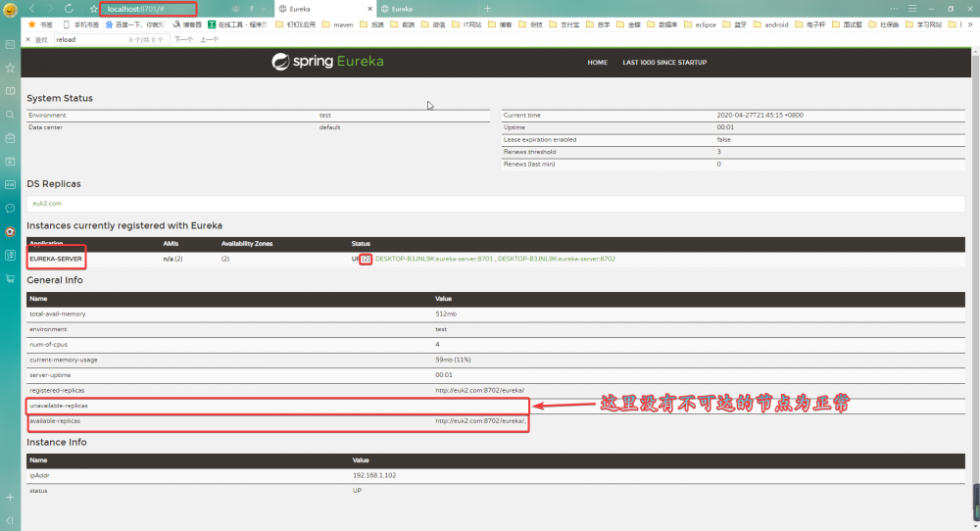Screen dimensions: 980x531
Task: Switch to the second Eureka tab
Action: (x=427, y=9)
